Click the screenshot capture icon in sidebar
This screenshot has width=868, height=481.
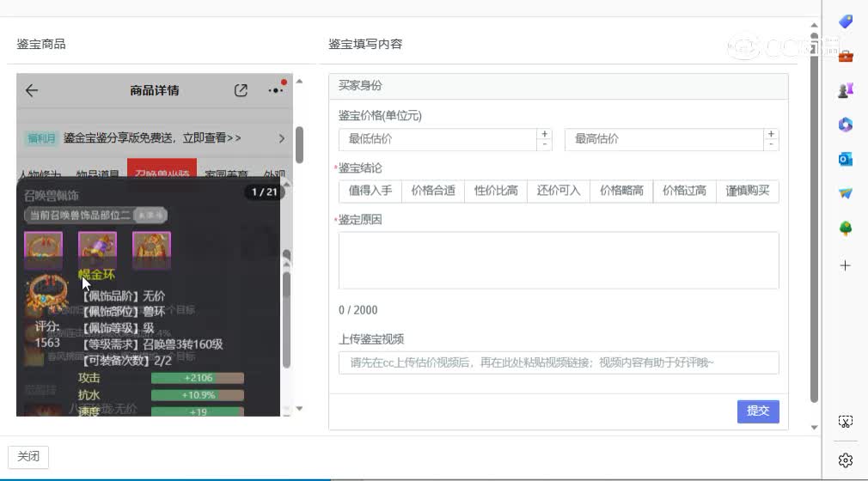846,422
